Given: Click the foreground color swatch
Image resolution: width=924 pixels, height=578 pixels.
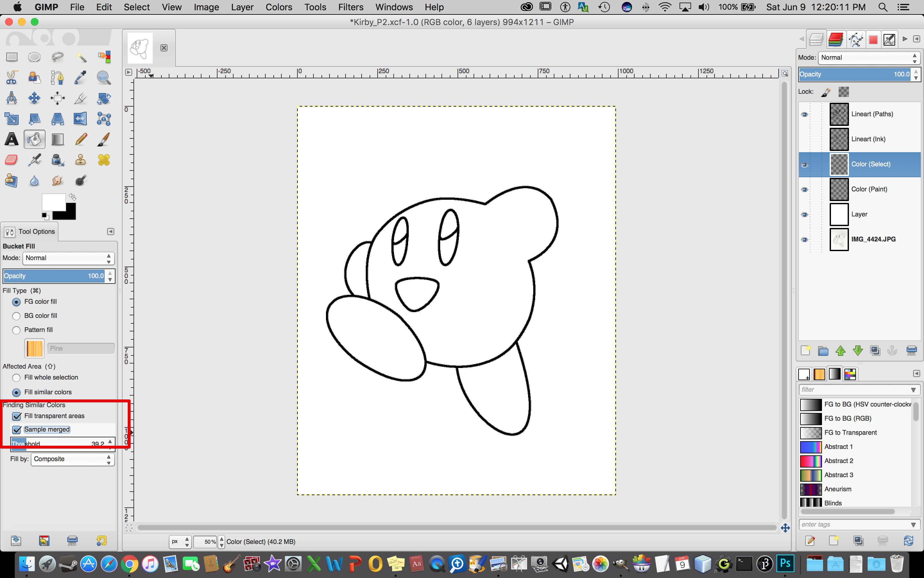Looking at the screenshot, I should click(x=54, y=202).
